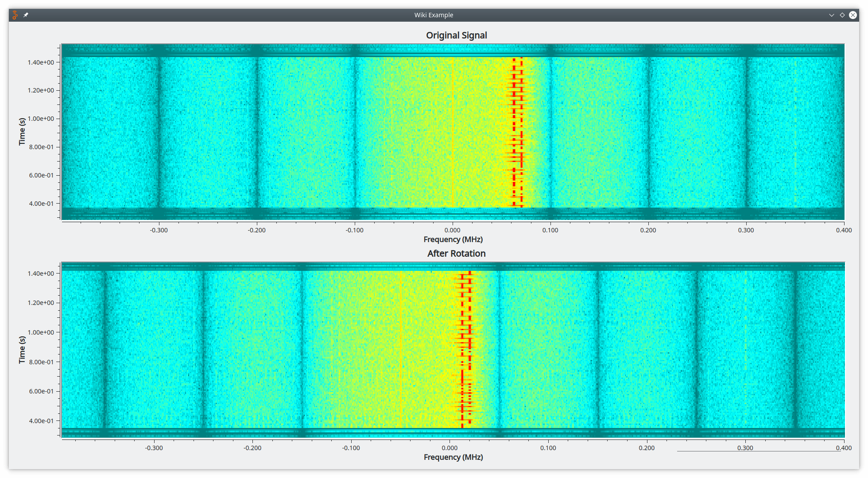Click 0.000 frequency tick on top plot

point(452,230)
